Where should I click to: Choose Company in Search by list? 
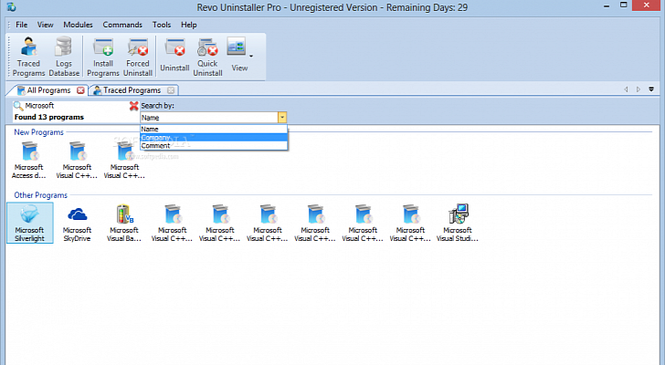(214, 137)
